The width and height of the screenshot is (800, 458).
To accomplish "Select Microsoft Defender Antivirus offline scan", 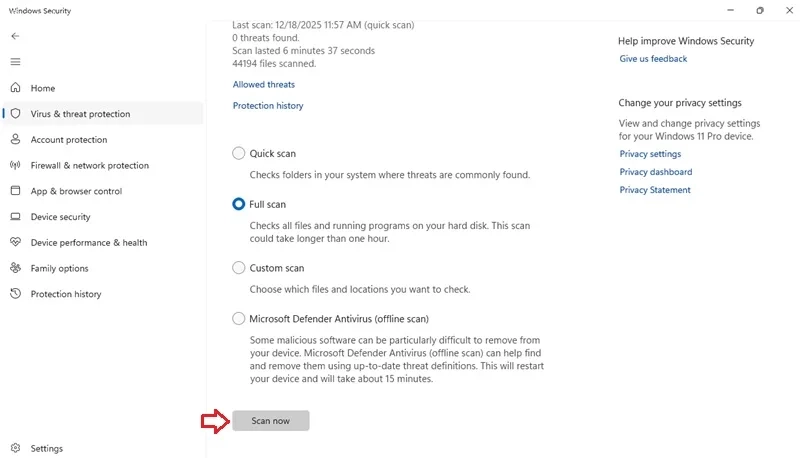I will (x=238, y=319).
